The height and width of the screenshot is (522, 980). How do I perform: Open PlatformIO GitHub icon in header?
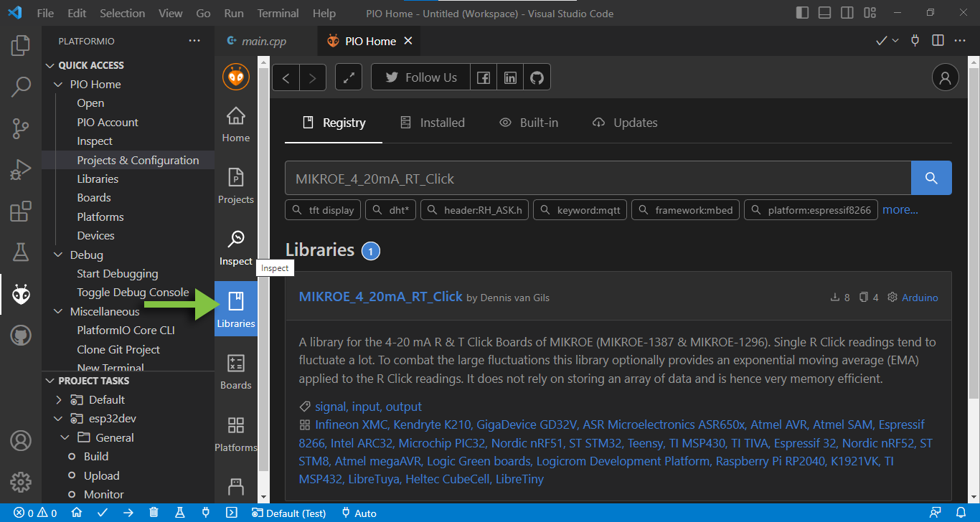pos(537,77)
